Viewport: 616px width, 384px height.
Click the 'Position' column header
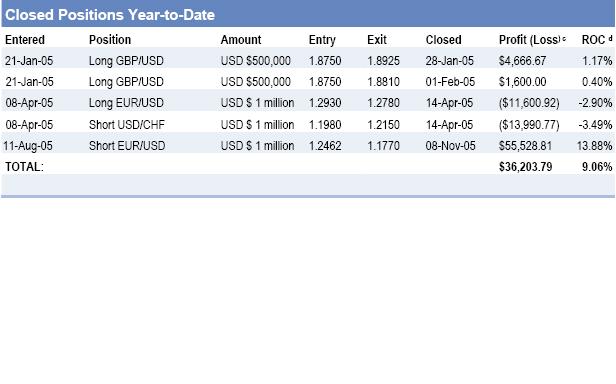(110, 40)
